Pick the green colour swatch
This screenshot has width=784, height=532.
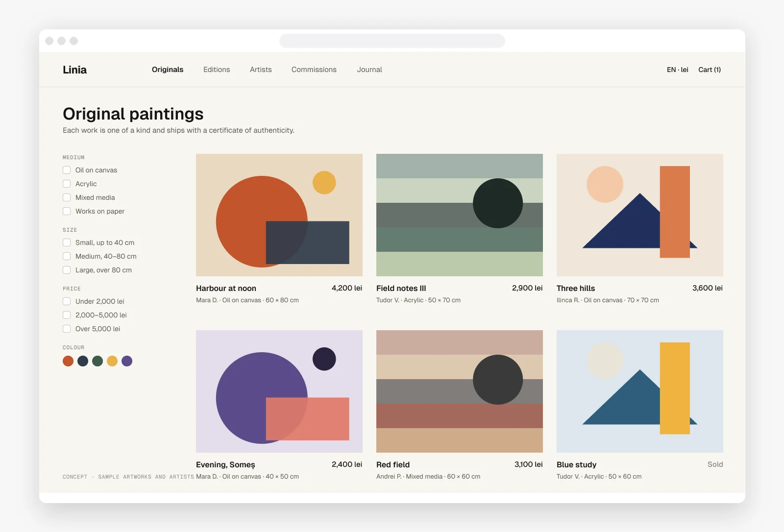(98, 361)
